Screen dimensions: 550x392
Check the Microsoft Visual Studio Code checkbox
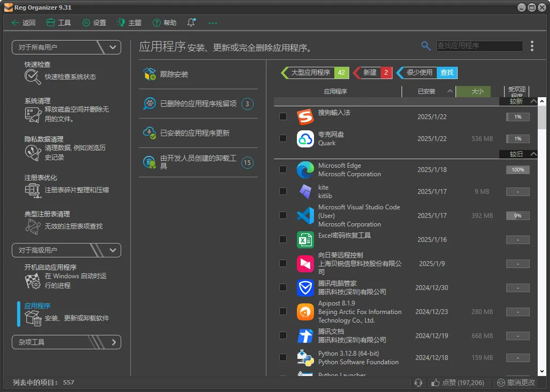pos(282,215)
